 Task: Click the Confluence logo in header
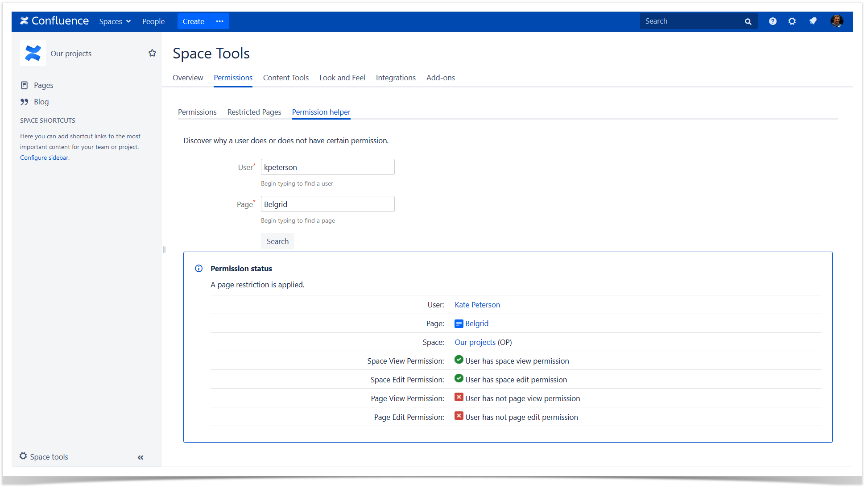54,21
